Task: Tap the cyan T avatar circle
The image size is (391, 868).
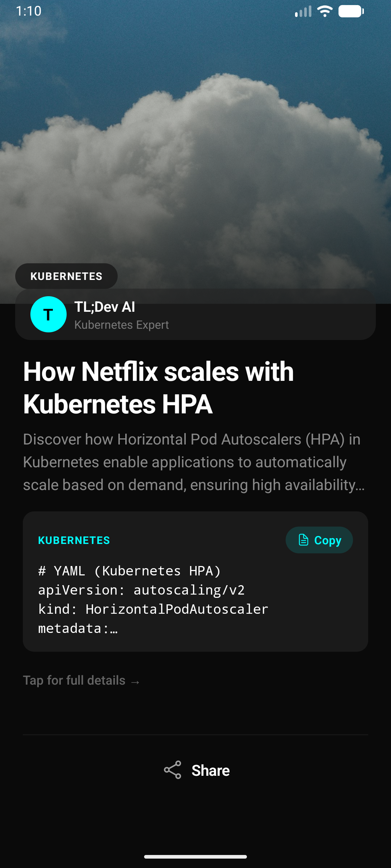Action: click(x=49, y=314)
